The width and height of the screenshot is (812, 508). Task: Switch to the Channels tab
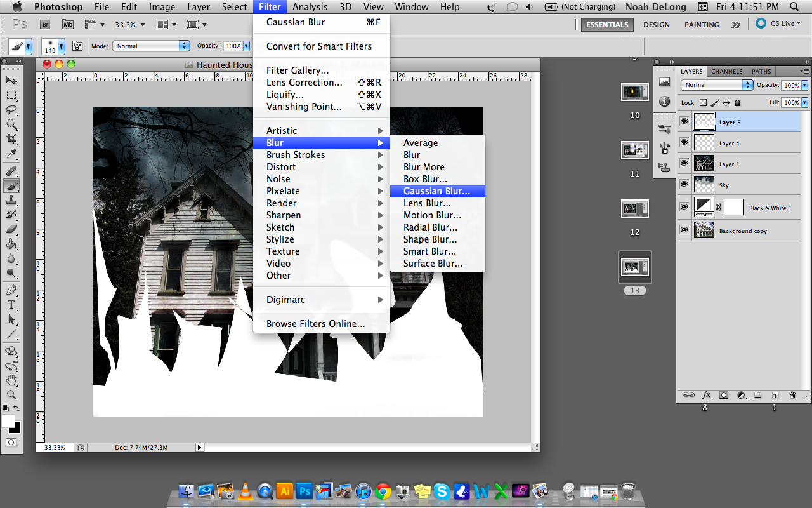point(726,71)
